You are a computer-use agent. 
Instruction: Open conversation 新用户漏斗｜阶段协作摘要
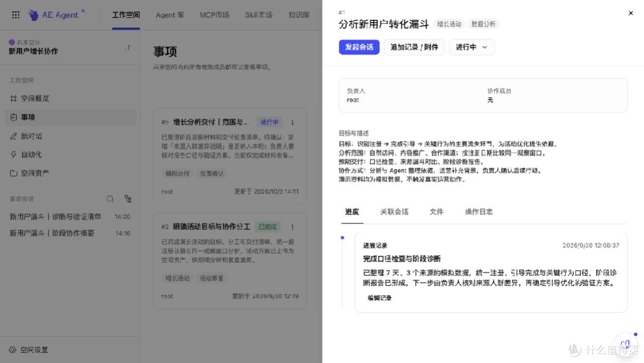point(70,233)
